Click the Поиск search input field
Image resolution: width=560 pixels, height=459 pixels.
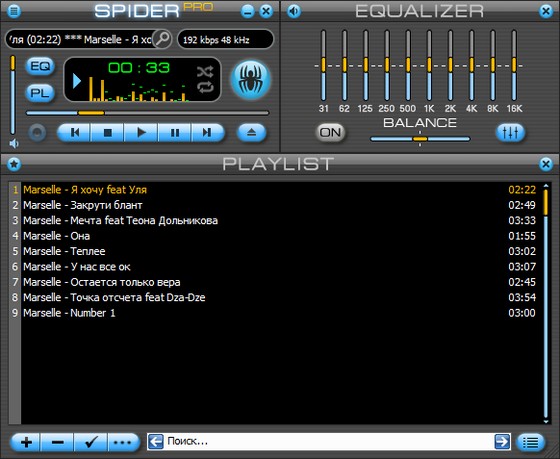pos(329,442)
